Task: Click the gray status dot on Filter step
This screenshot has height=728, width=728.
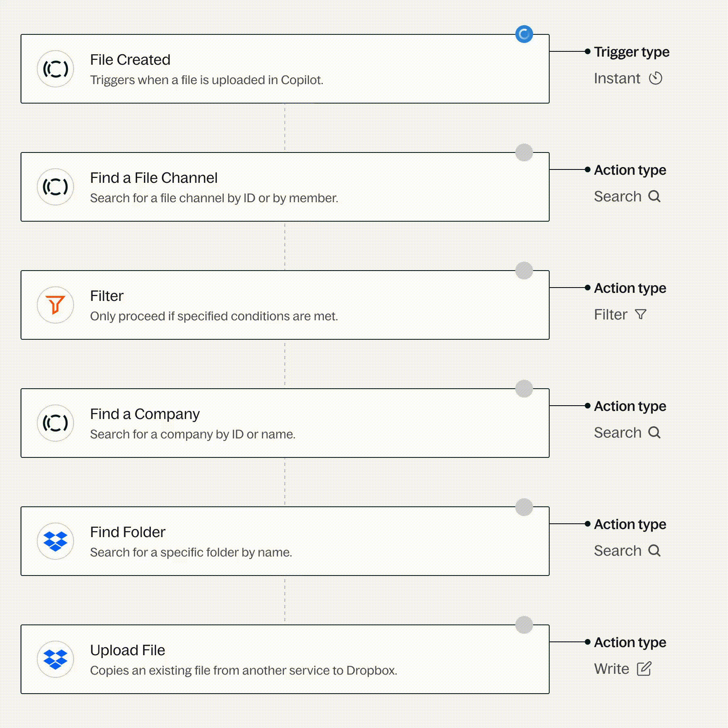Action: coord(524,271)
